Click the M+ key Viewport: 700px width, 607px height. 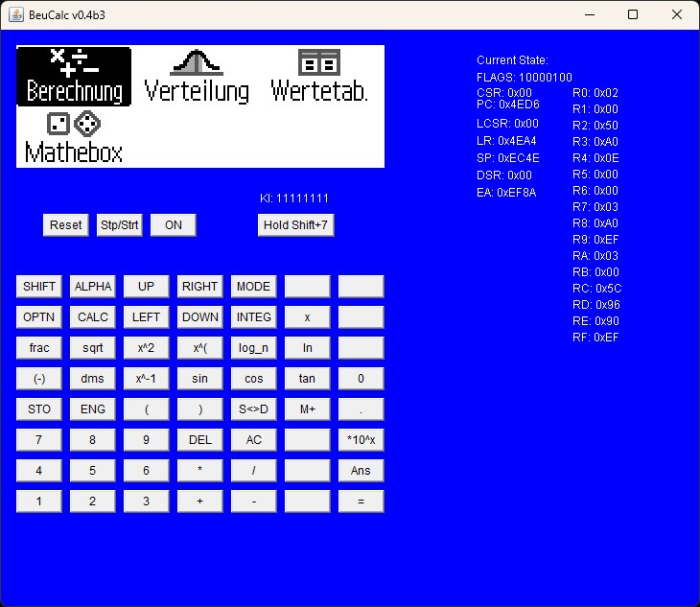click(x=307, y=409)
